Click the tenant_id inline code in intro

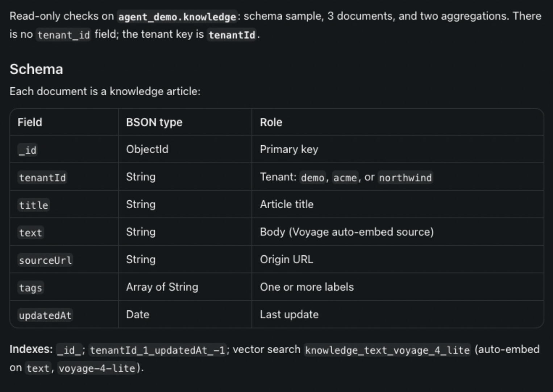[63, 35]
